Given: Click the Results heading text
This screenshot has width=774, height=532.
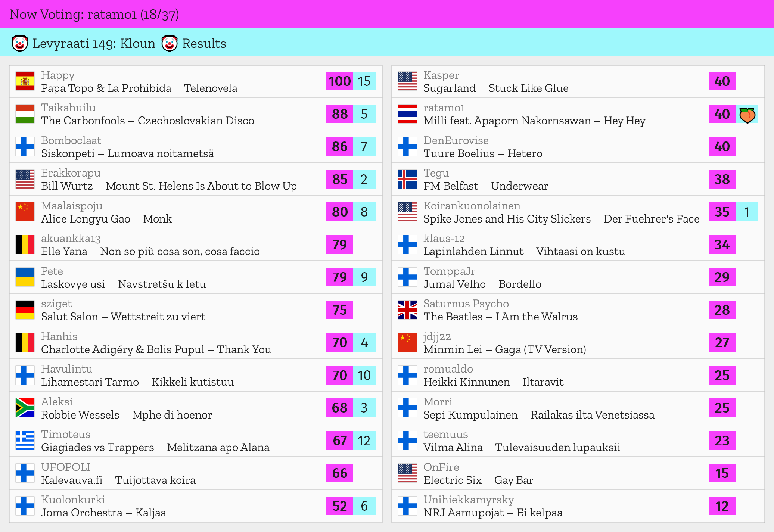Looking at the screenshot, I should pos(204,44).
